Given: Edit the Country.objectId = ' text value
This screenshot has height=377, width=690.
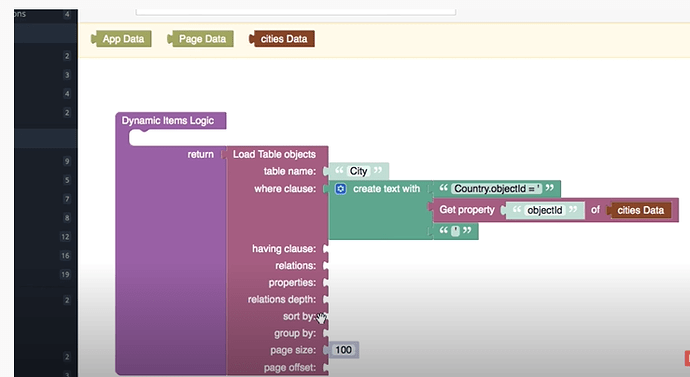Looking at the screenshot, I should pyautogui.click(x=496, y=188).
